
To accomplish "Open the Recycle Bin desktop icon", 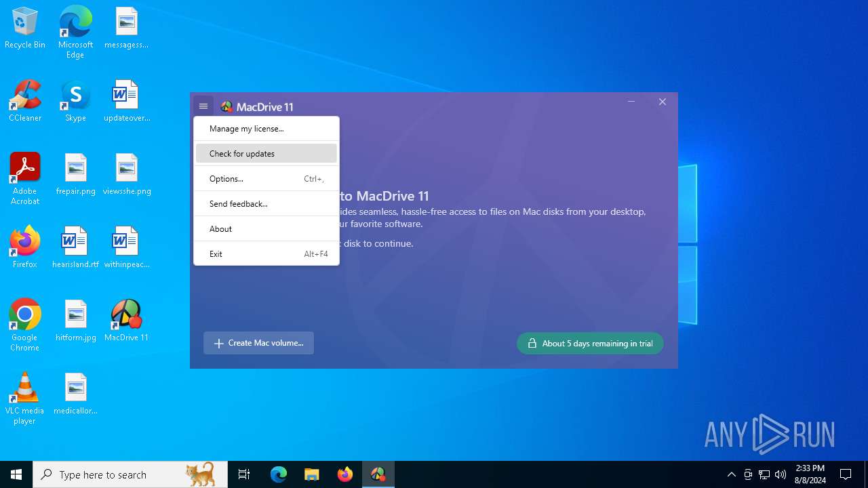I will click(x=25, y=28).
